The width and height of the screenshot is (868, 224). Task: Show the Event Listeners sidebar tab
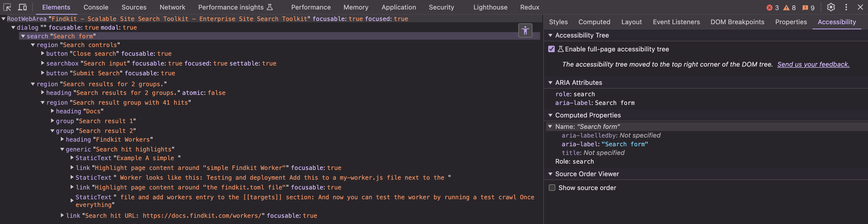pyautogui.click(x=676, y=22)
